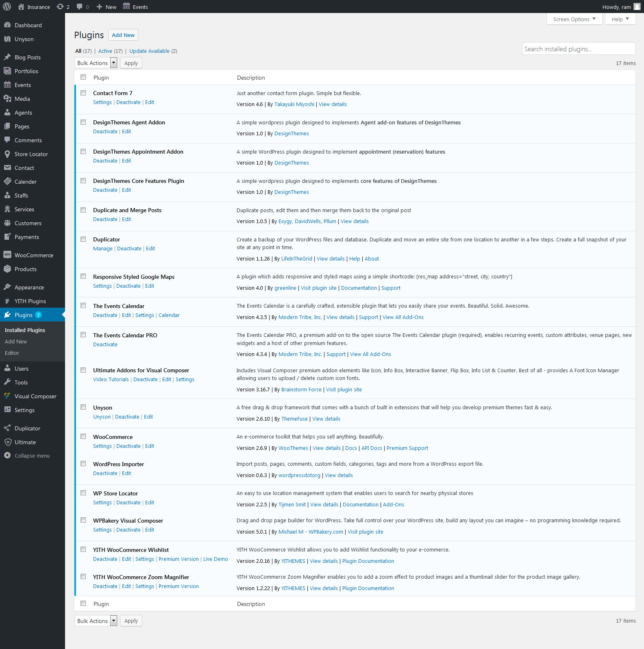Open Settings link for WPBakery Visual Composer
The image size is (644, 649).
pos(102,530)
